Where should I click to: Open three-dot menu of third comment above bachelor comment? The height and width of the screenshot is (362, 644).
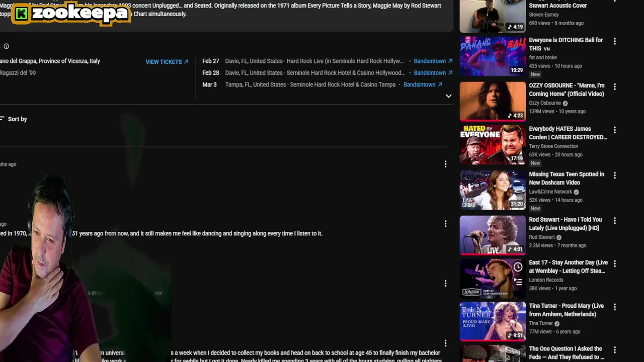[x=445, y=284]
